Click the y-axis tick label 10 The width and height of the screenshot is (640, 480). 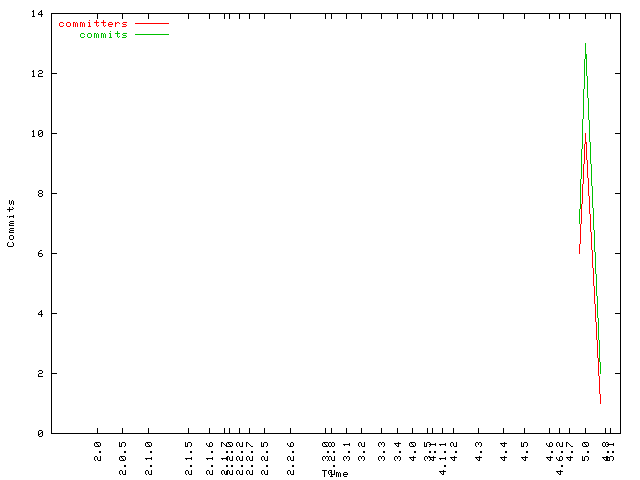coord(36,134)
